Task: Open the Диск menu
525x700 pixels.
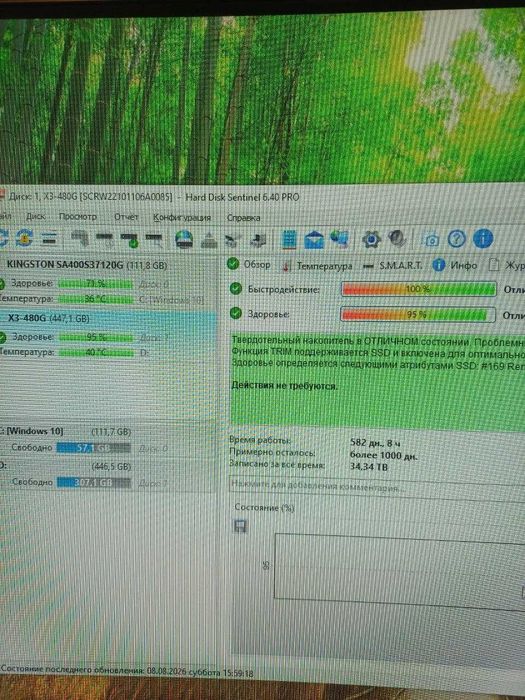Action: click(35, 217)
